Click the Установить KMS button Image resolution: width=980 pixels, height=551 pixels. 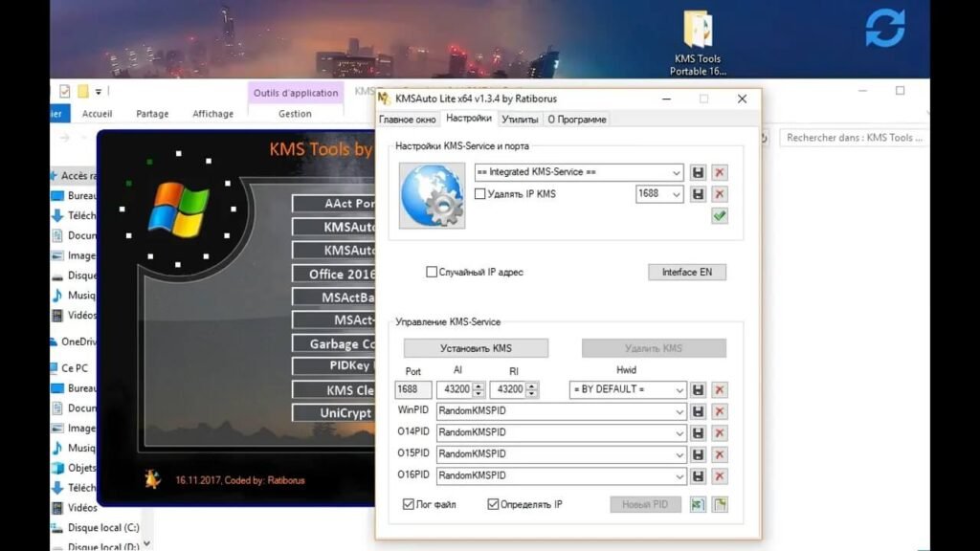coord(476,348)
